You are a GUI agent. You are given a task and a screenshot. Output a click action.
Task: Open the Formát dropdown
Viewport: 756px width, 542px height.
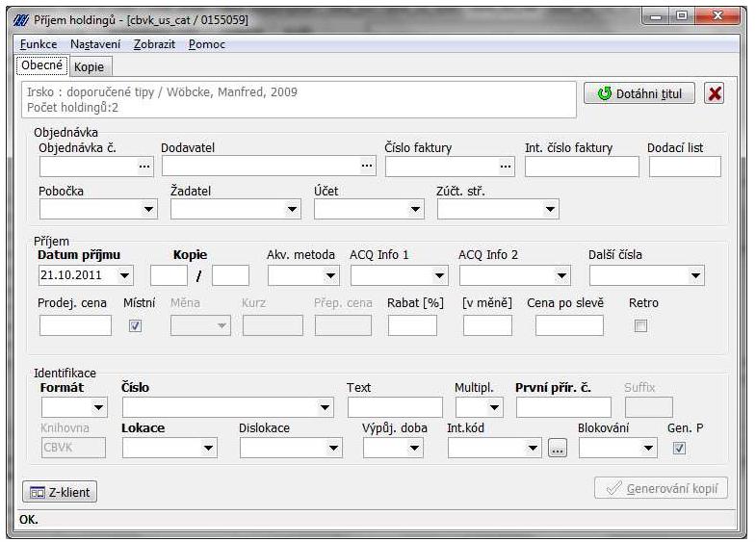tap(99, 408)
